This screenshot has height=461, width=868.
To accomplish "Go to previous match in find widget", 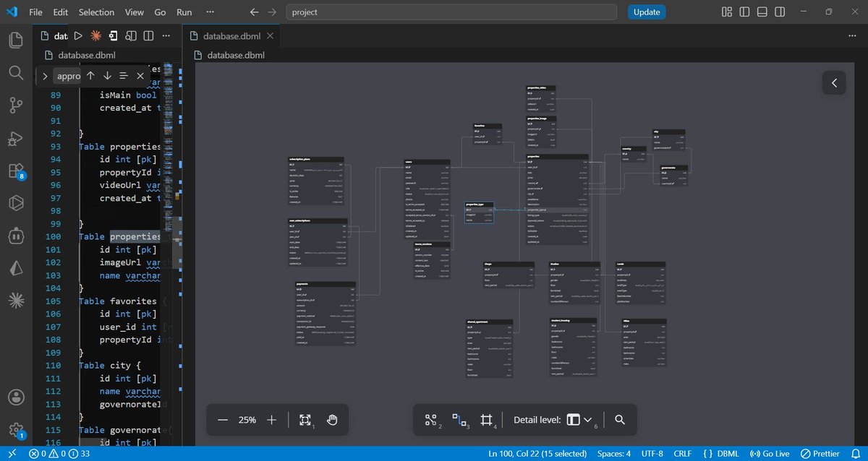I will [x=90, y=76].
